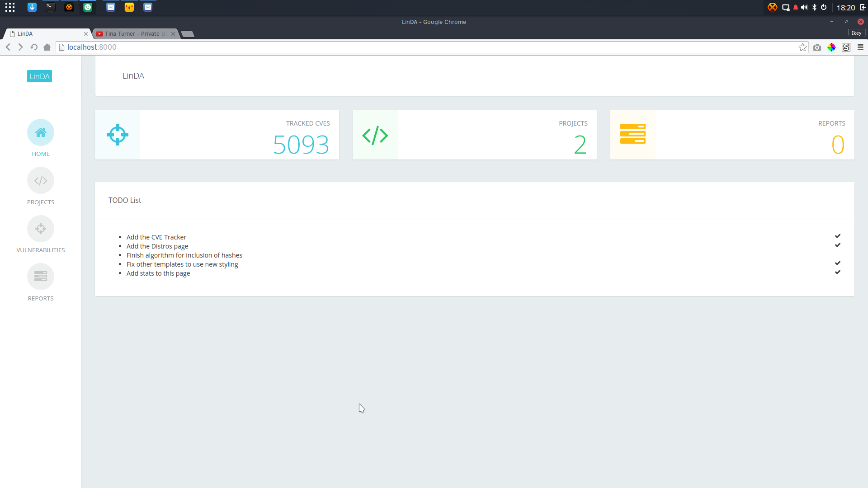Image resolution: width=868 pixels, height=488 pixels.
Task: Click the red notification bell in tray
Action: (796, 7)
